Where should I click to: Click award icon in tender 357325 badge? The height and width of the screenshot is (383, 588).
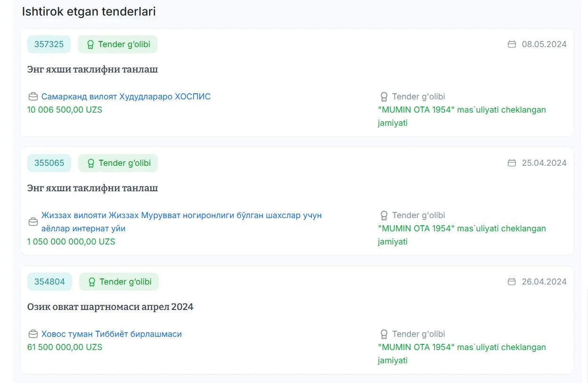[x=90, y=45]
